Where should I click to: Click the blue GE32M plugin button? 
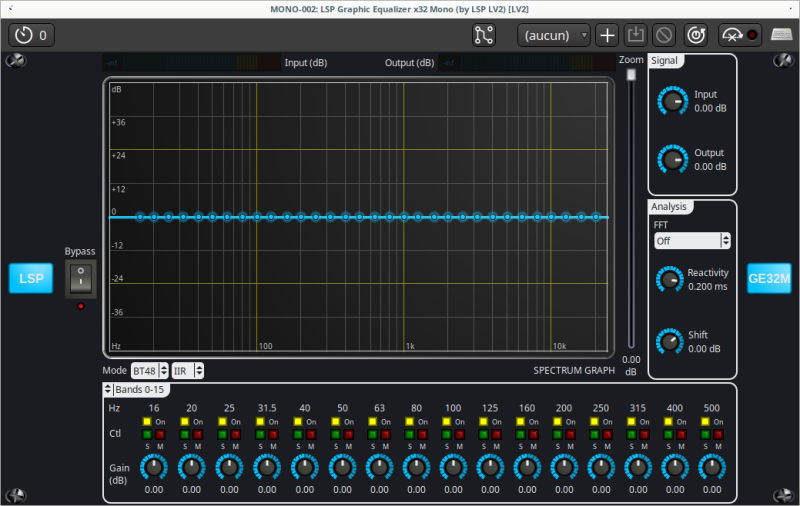click(x=769, y=278)
